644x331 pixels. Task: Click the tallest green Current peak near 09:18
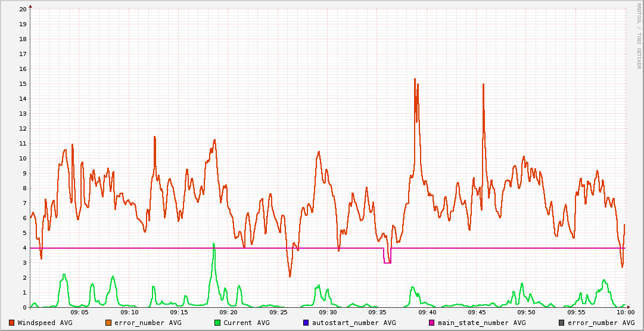(213, 244)
